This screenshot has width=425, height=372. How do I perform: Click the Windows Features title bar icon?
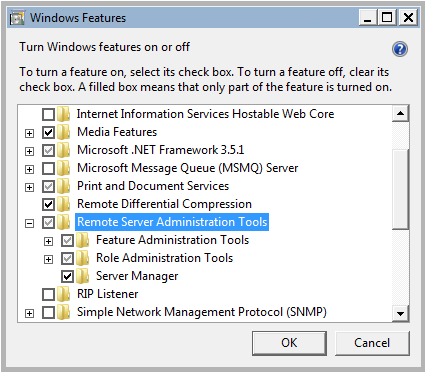17,18
